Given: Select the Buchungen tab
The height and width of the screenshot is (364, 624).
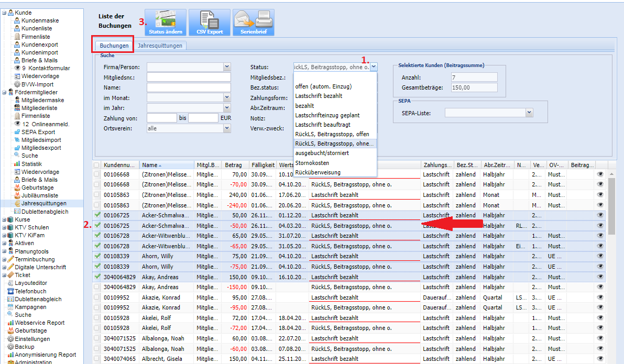Looking at the screenshot, I should (x=114, y=46).
